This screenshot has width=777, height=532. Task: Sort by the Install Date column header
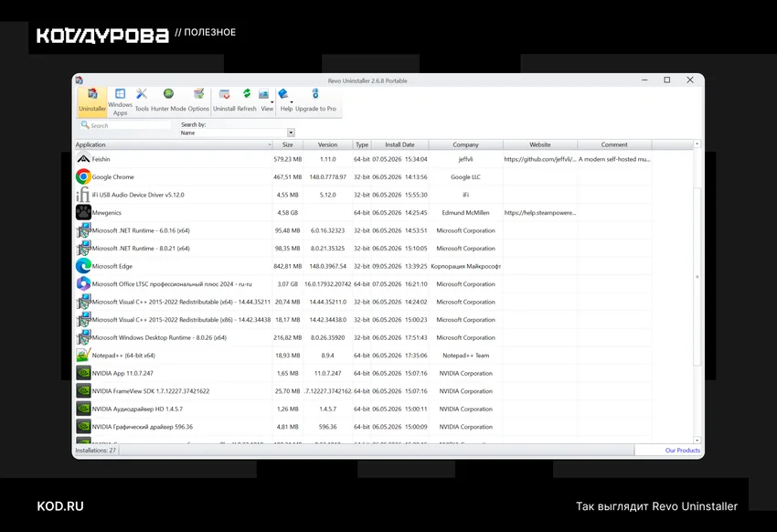point(399,144)
